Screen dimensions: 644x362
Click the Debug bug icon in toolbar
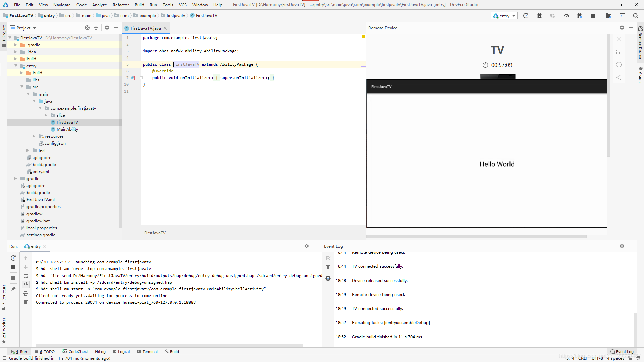pos(539,16)
